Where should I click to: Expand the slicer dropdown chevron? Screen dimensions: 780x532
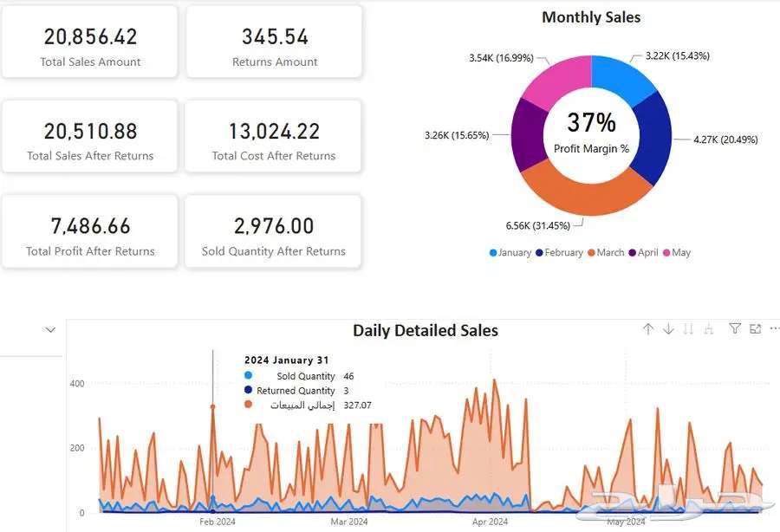(x=50, y=330)
